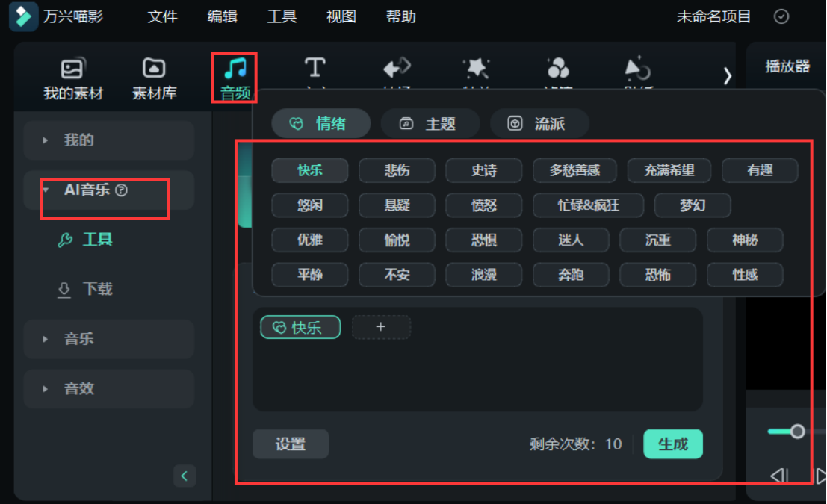Expand the 音效 sidebar section

(x=108, y=388)
